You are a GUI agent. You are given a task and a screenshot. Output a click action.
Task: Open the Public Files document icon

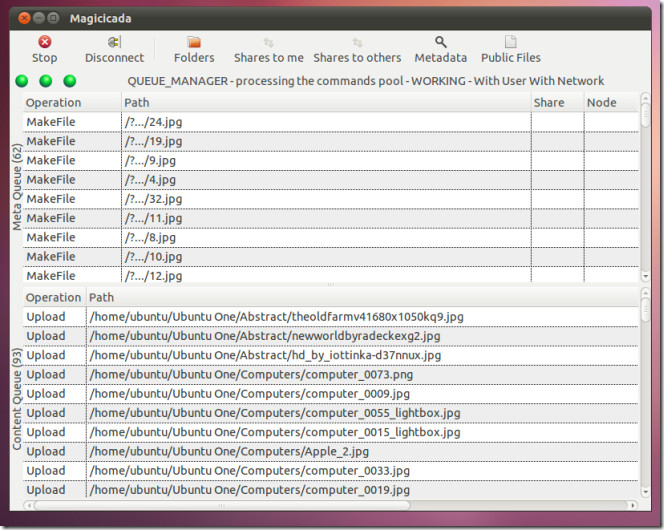tap(511, 42)
